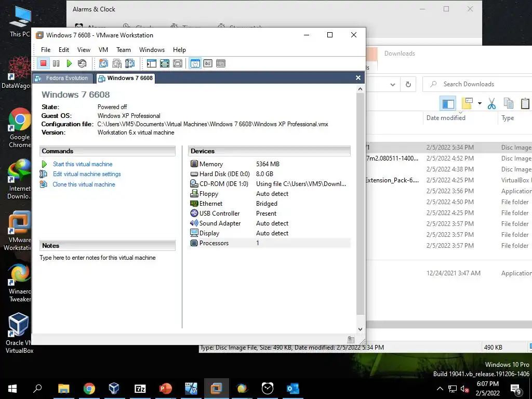
Task: Select the Floppy device row
Action: [270, 194]
